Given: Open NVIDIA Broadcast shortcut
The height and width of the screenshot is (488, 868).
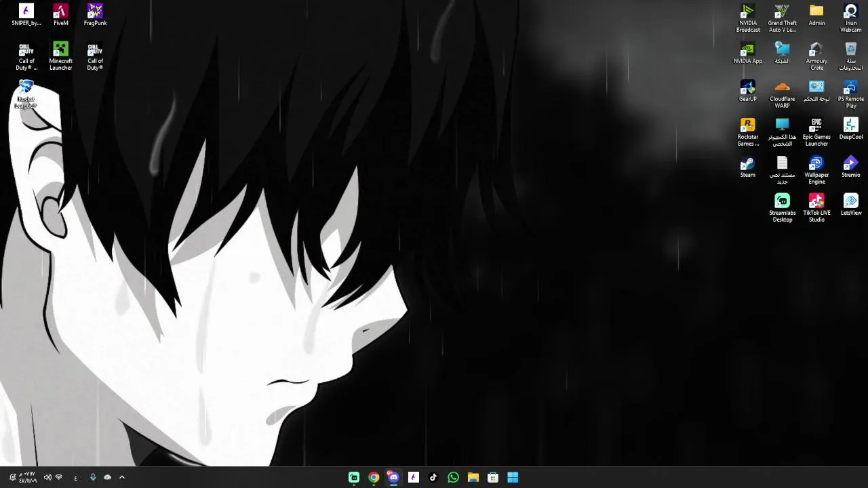Looking at the screenshot, I should 747,18.
